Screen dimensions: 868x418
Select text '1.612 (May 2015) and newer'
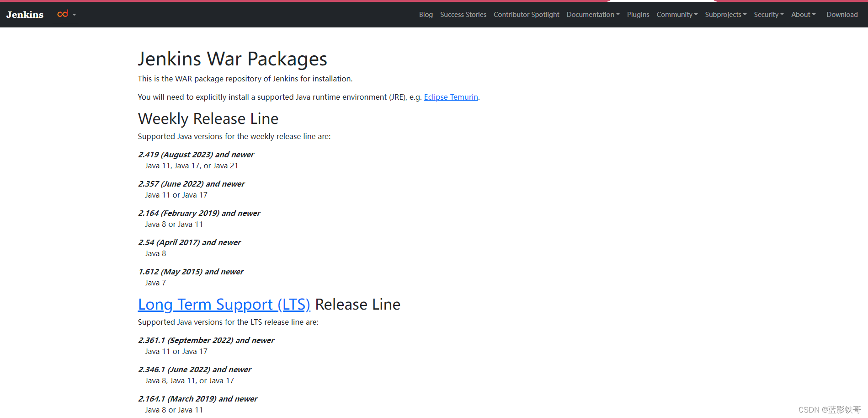click(x=191, y=272)
